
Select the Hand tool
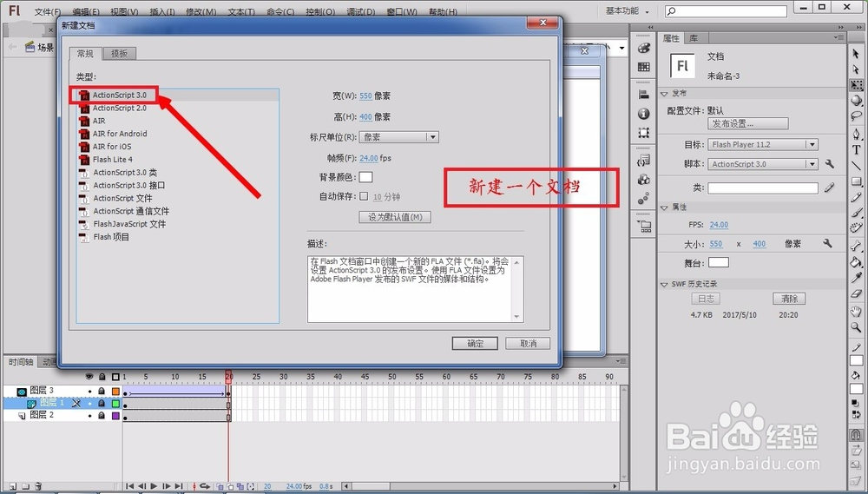pos(857,312)
